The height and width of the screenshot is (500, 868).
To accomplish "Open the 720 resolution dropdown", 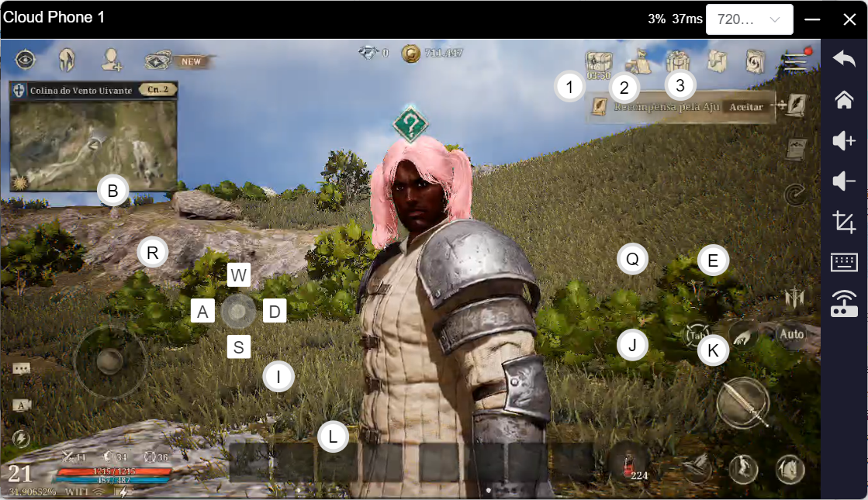I will pyautogui.click(x=749, y=19).
